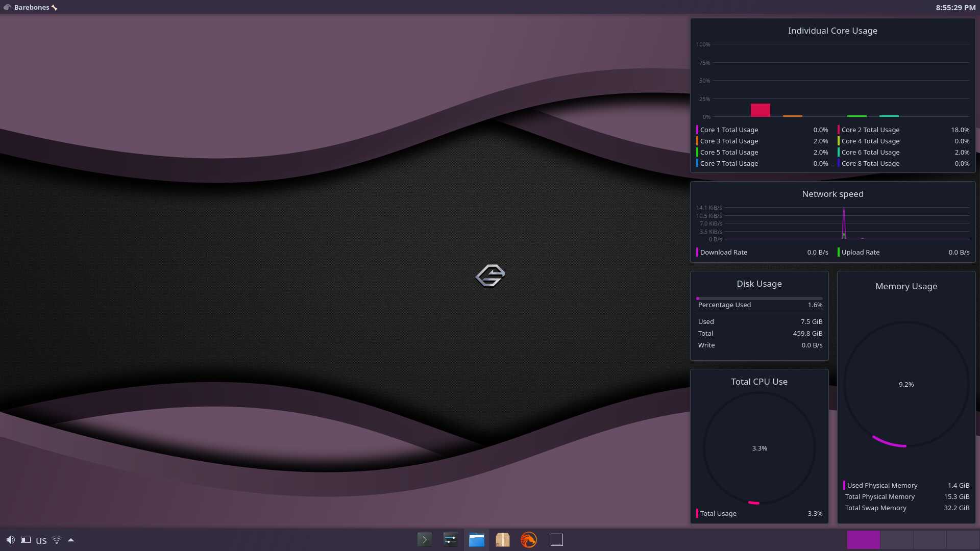
Task: Click the Disk Usage percentage bar
Action: pos(759,298)
